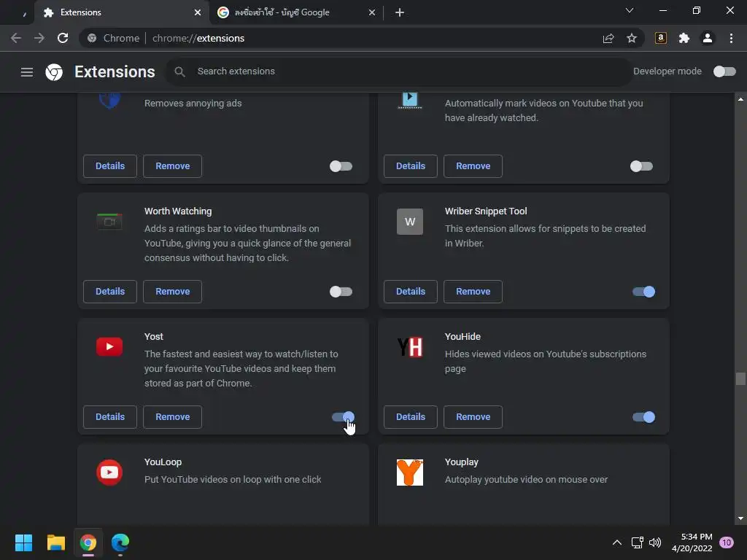Disable the Yost extension toggle
Viewport: 747px width, 560px height.
click(x=343, y=417)
